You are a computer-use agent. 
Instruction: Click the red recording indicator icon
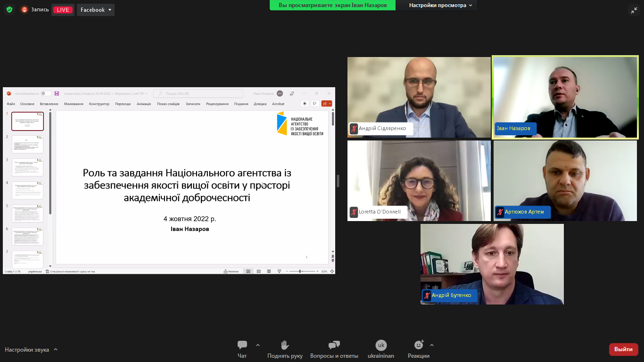coord(25,9)
